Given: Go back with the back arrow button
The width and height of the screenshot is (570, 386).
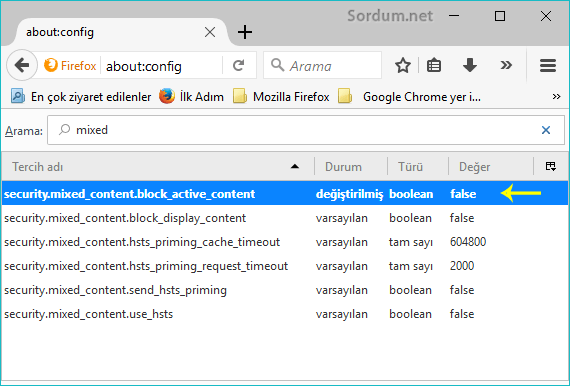Looking at the screenshot, I should coord(22,65).
